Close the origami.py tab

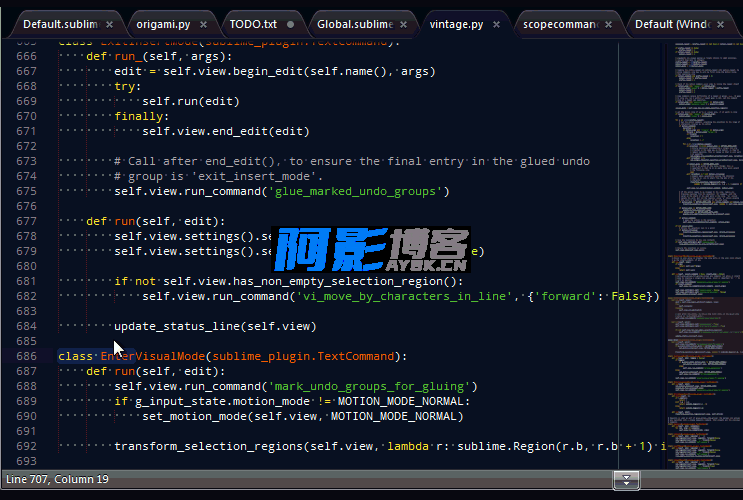pyautogui.click(x=203, y=24)
